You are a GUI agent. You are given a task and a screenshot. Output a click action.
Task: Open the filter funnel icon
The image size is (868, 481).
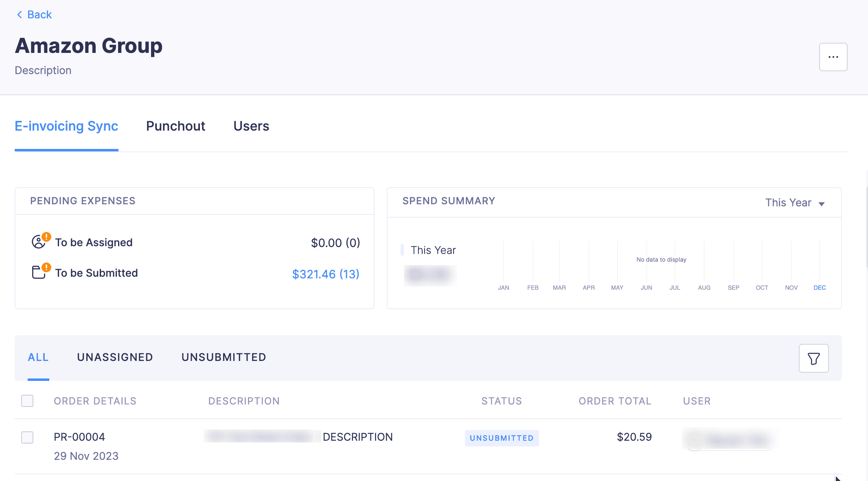[x=813, y=358]
